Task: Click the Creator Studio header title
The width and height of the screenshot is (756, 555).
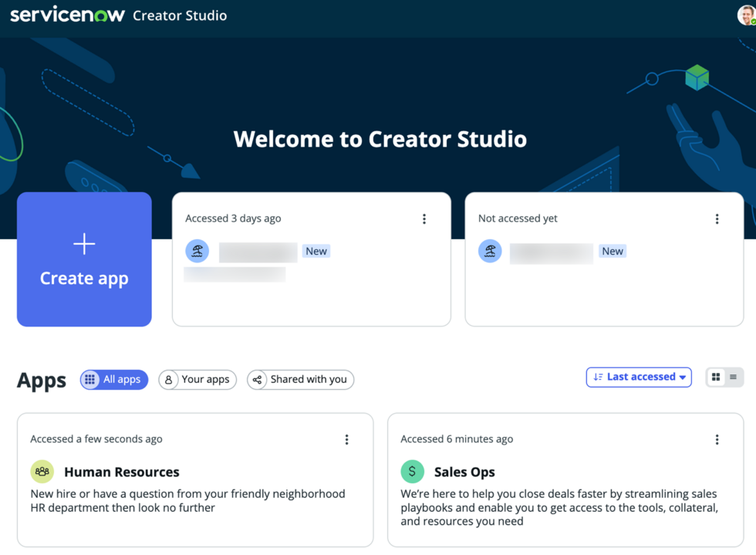Action: [180, 15]
